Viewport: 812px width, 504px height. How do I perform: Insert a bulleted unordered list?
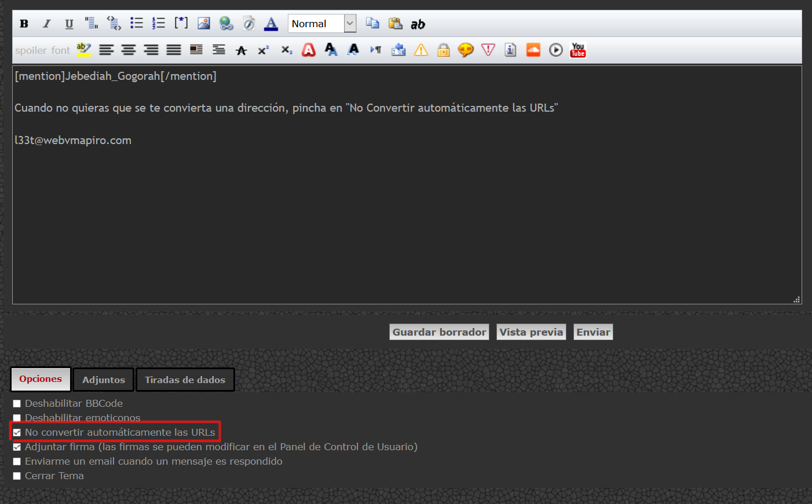137,24
